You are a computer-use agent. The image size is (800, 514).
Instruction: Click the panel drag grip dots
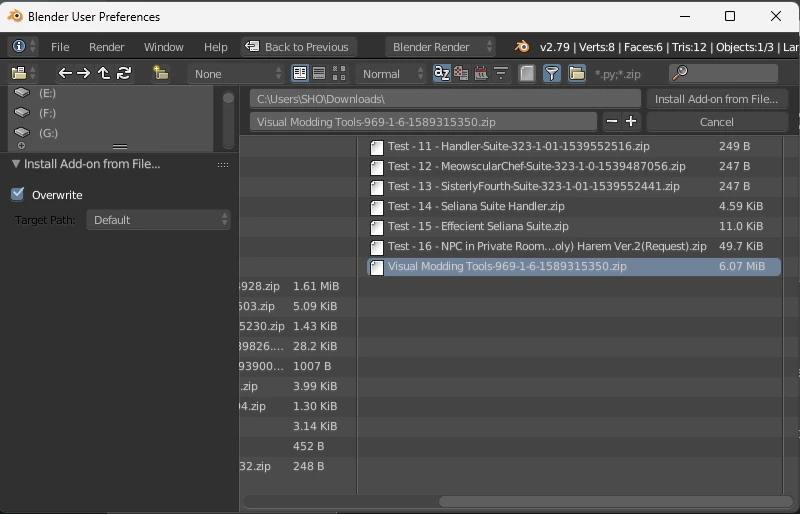tap(223, 164)
